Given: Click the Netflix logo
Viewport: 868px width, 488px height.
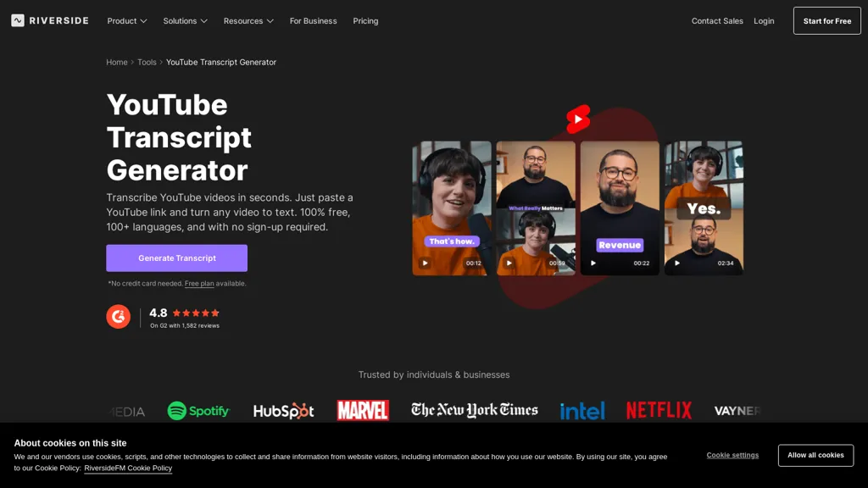Looking at the screenshot, I should coord(659,409).
